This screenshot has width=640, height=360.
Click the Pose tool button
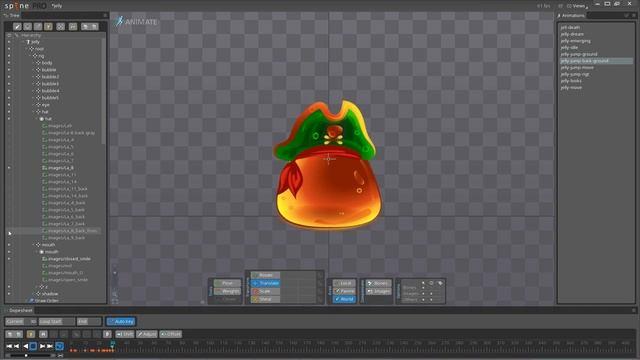tap(227, 283)
